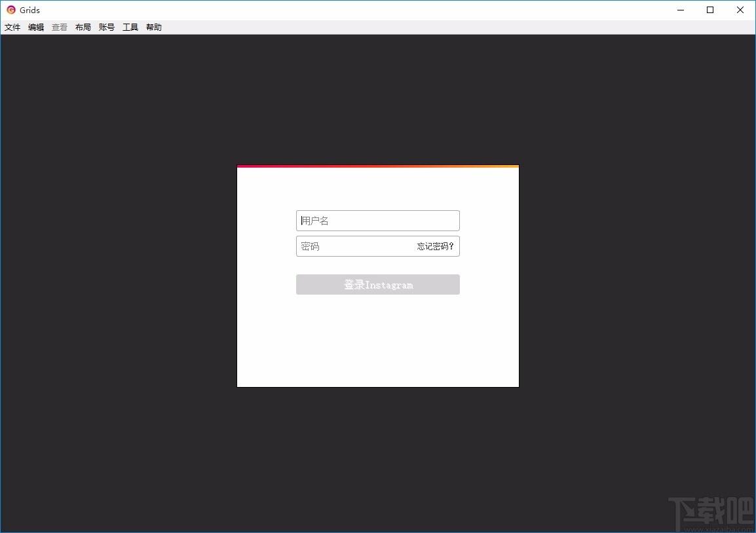This screenshot has height=533, width=756.
Task: Close the Grids window
Action: pos(740,10)
